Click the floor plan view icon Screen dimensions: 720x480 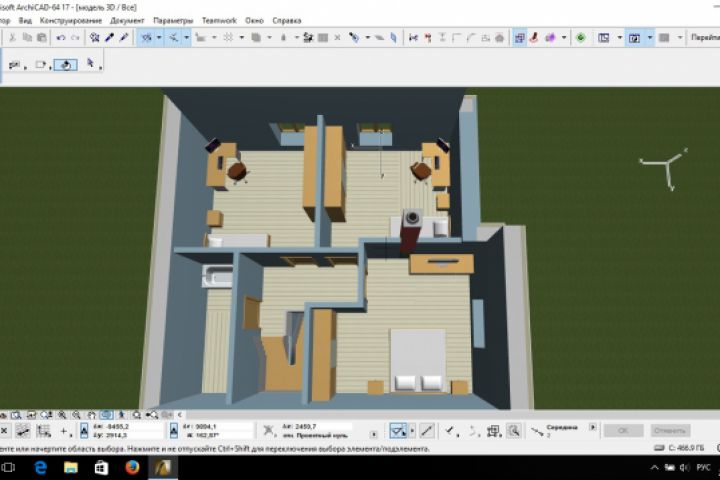(603, 38)
